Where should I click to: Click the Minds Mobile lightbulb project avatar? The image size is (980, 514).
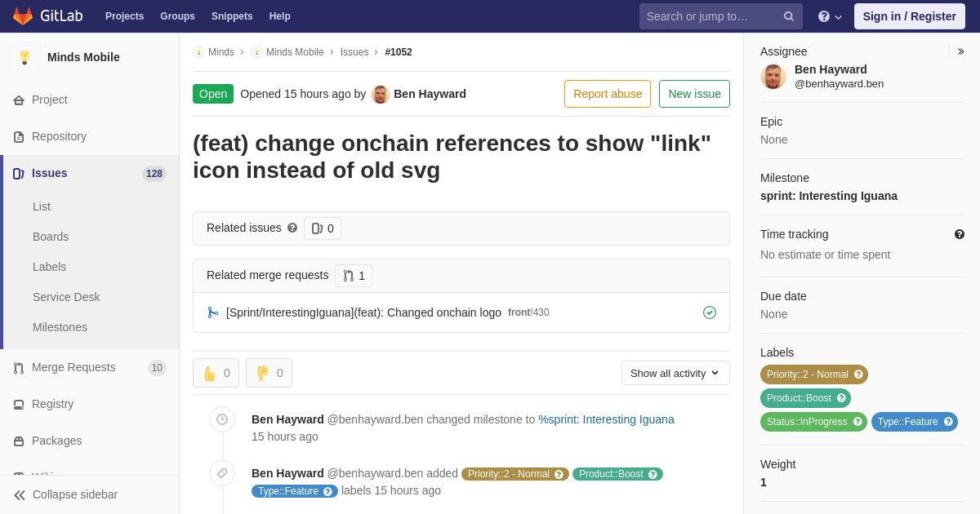pos(24,57)
